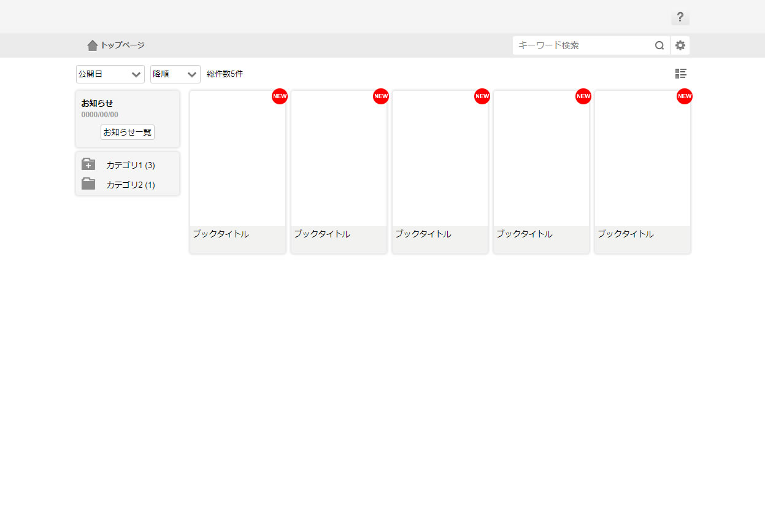Open help via question mark icon
This screenshot has width=765, height=532.
(680, 17)
